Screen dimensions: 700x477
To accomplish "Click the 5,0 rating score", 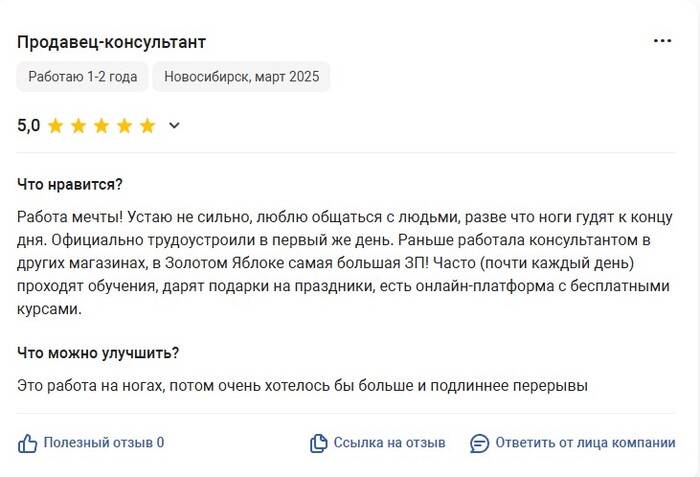I will [x=29, y=126].
